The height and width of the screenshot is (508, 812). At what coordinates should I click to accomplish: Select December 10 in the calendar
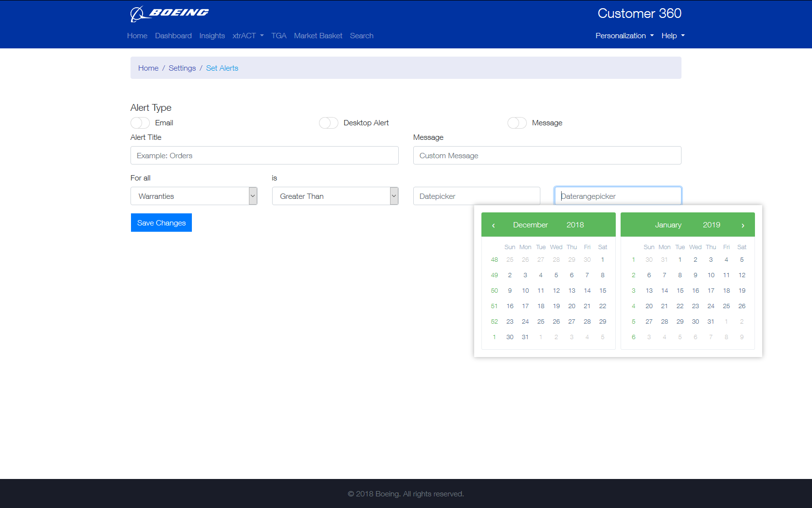point(525,291)
